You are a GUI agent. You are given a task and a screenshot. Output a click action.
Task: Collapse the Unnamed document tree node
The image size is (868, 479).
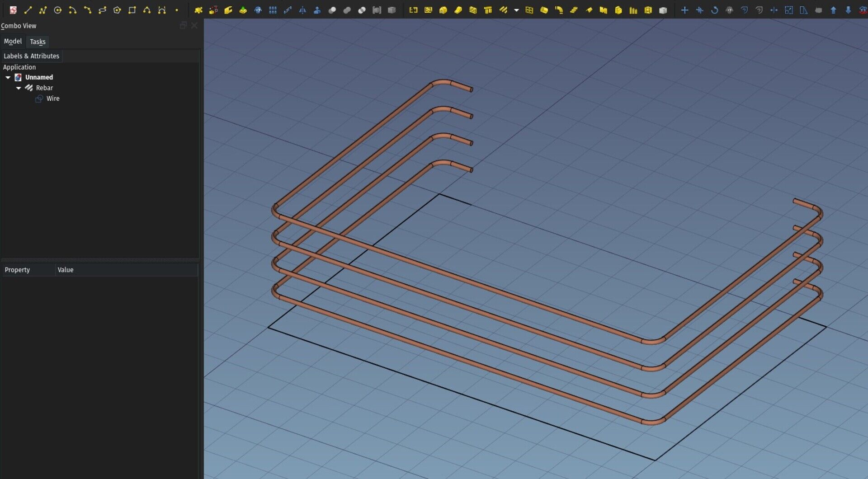tap(8, 77)
